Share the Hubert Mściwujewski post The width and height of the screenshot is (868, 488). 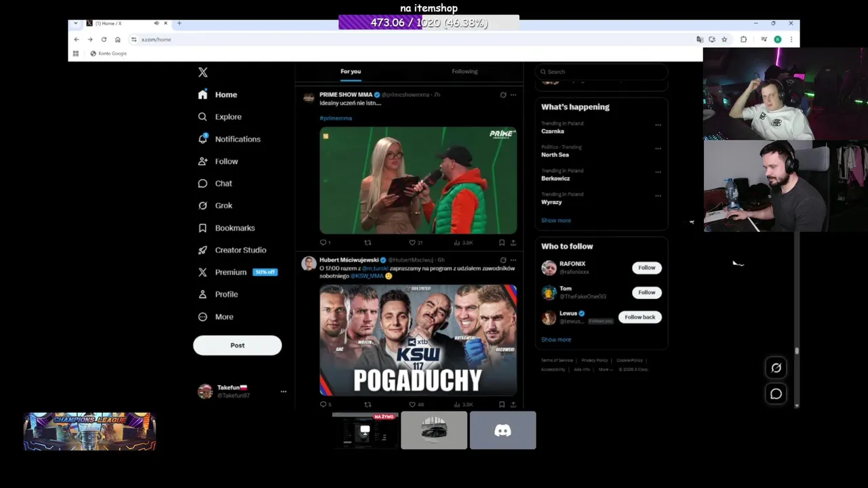pos(513,405)
